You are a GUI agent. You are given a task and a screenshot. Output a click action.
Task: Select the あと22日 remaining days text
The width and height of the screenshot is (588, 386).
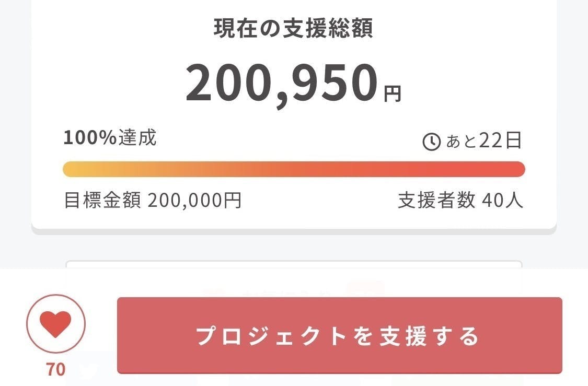coord(483,141)
